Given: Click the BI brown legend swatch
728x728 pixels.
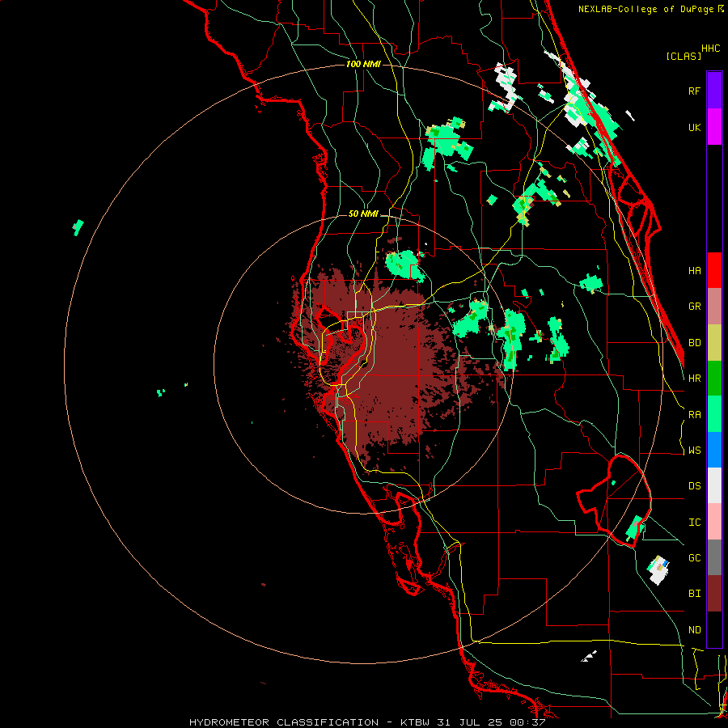Looking at the screenshot, I should click(x=714, y=594).
